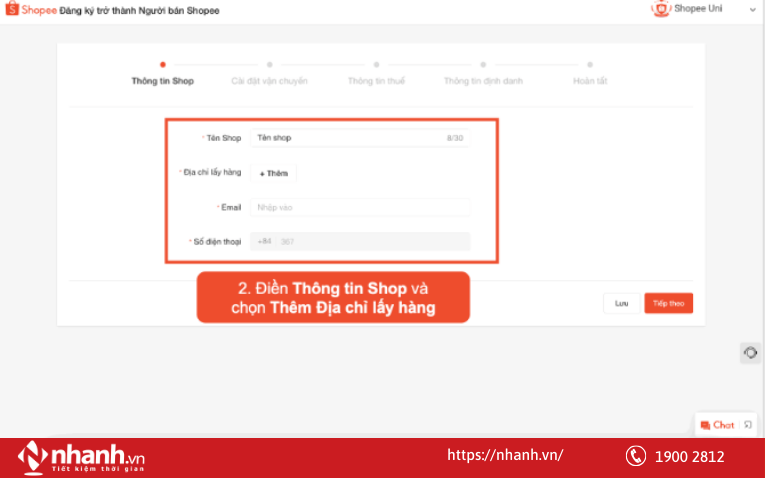Go to the Hoàn tất step
Screen dimensions: 765x478
pyautogui.click(x=590, y=81)
